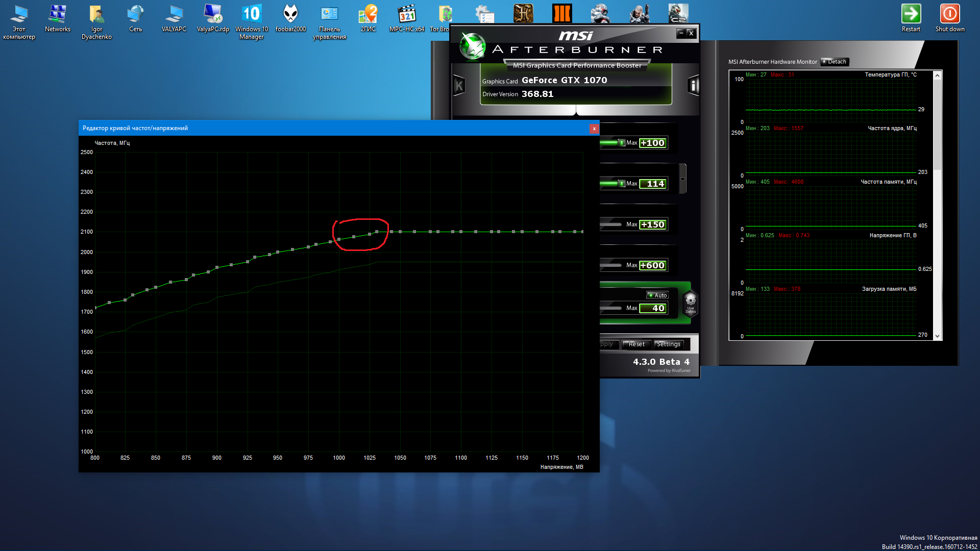Viewport: 980px width, 551px height.
Task: Close the frequency/voltage curve editor
Action: pos(594,129)
